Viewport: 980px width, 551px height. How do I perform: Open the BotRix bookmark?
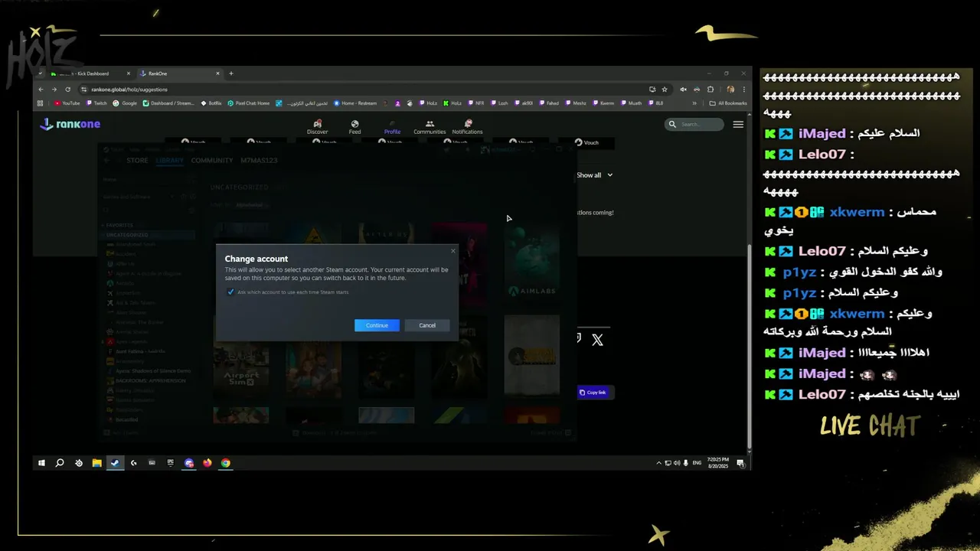(x=211, y=103)
